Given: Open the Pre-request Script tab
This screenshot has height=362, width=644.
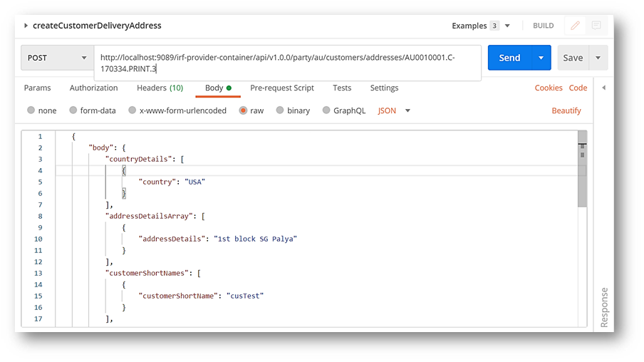Looking at the screenshot, I should coord(281,88).
